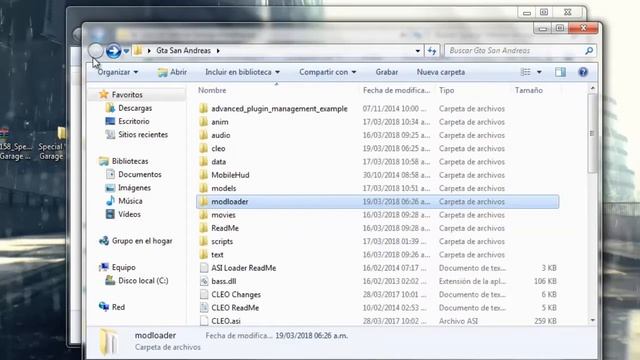The image size is (640, 360).
Task: Open the Incluir en biblioteca dropdown
Action: [x=242, y=72]
